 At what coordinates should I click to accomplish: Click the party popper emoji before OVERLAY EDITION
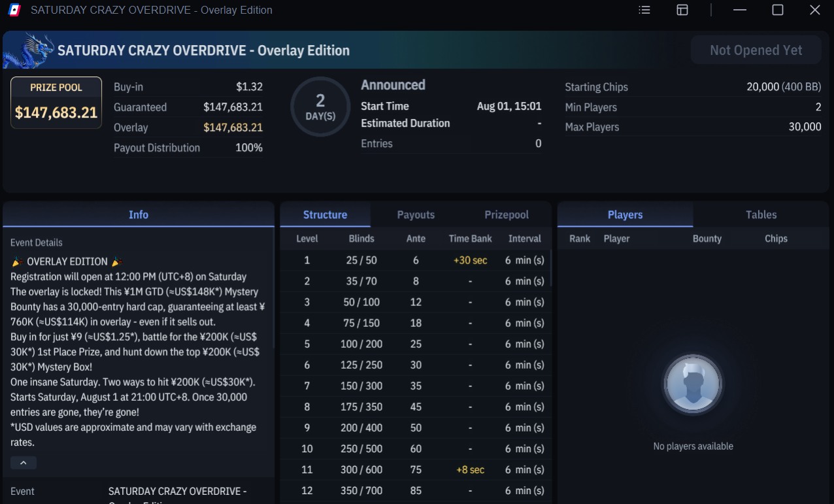(17, 261)
